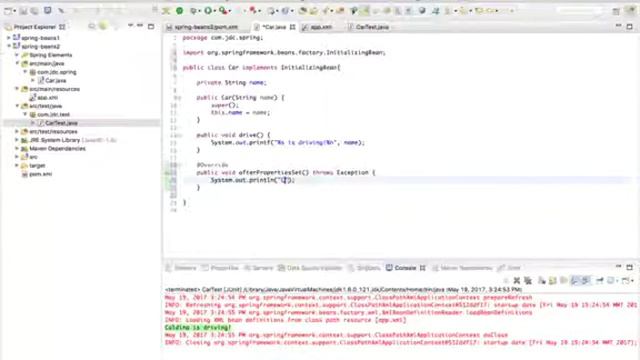Toggle Pin Console icon

point(600,280)
